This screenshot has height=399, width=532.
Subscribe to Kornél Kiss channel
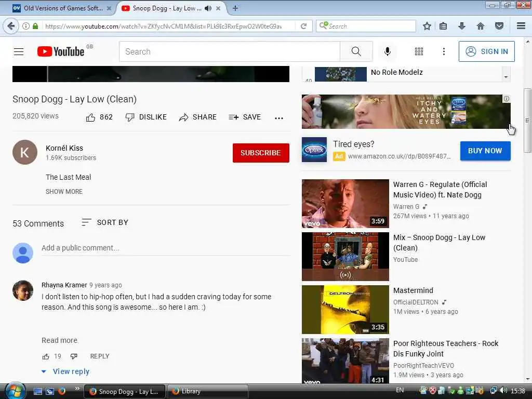point(261,153)
